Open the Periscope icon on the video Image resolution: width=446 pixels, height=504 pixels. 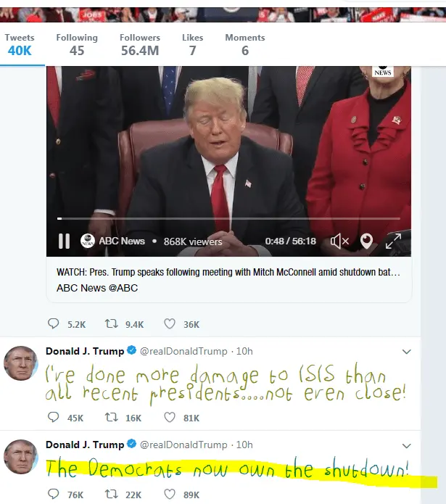(x=366, y=241)
